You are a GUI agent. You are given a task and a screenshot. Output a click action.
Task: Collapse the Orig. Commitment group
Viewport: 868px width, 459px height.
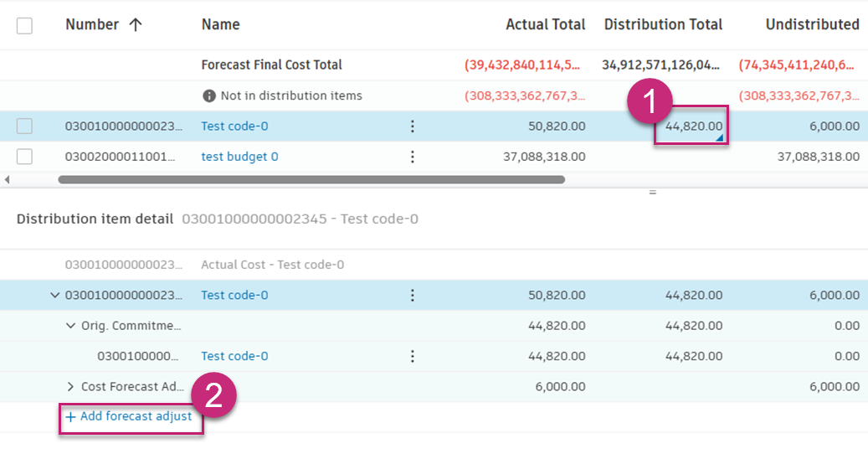coord(71,326)
